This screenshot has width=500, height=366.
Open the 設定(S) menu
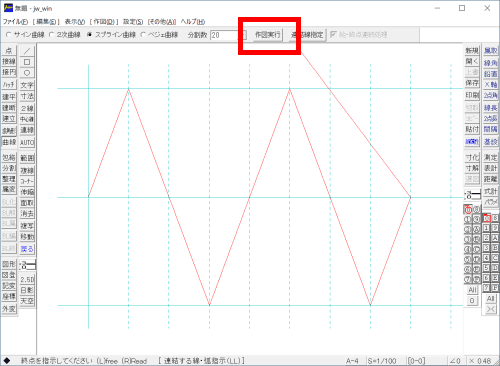click(x=133, y=22)
